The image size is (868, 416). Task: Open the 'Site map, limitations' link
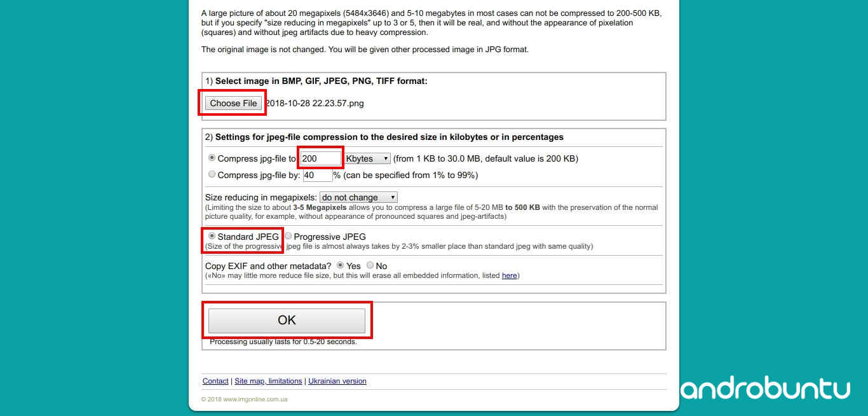click(x=268, y=381)
